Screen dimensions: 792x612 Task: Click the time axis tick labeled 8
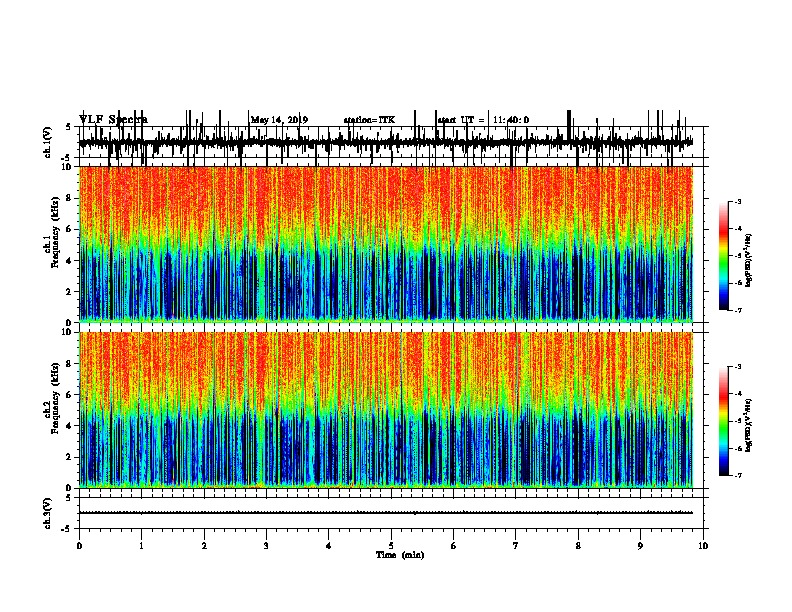(578, 546)
